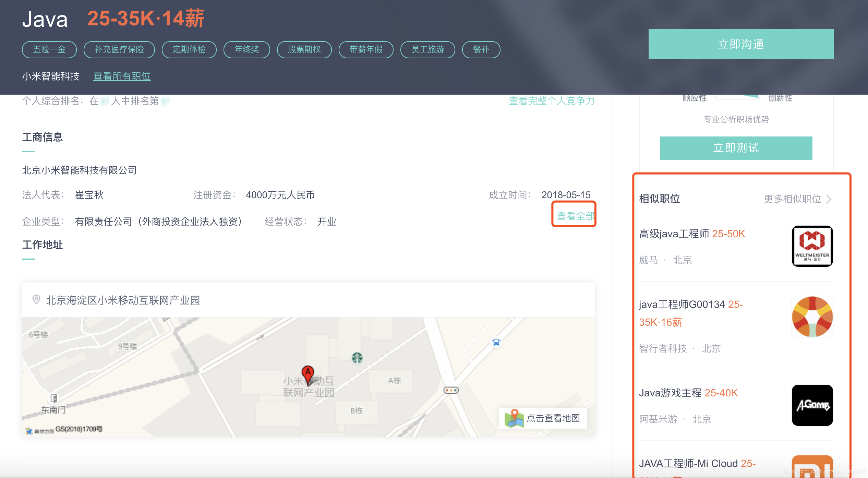
Task: Click the 员工旅游 benefit tag
Action: [428, 49]
